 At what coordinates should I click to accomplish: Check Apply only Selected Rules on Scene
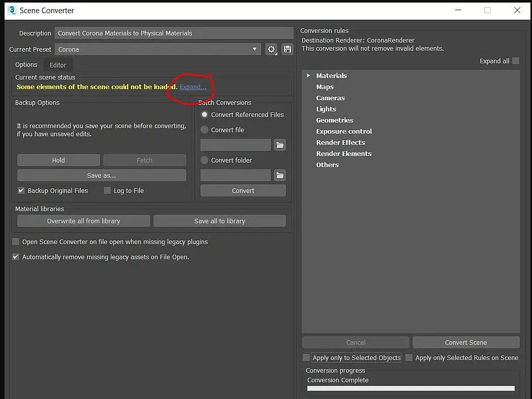[409, 357]
